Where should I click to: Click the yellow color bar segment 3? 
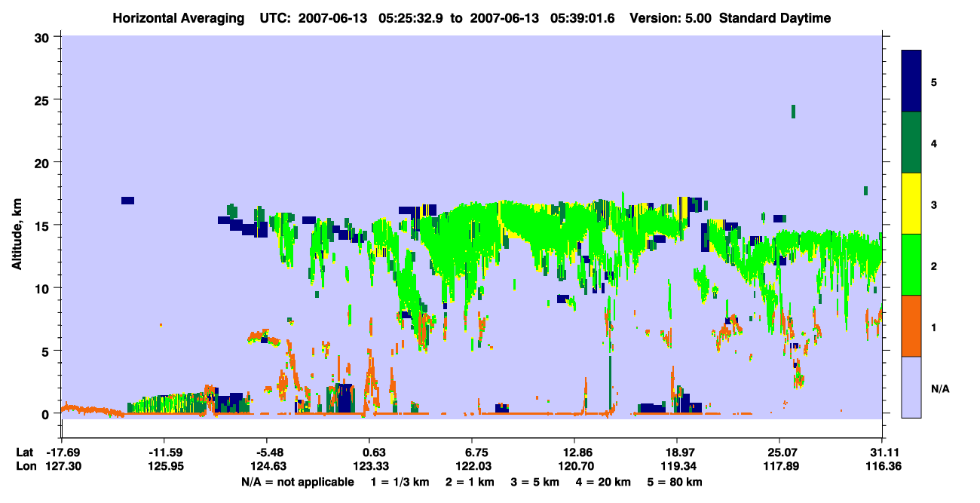pyautogui.click(x=911, y=203)
